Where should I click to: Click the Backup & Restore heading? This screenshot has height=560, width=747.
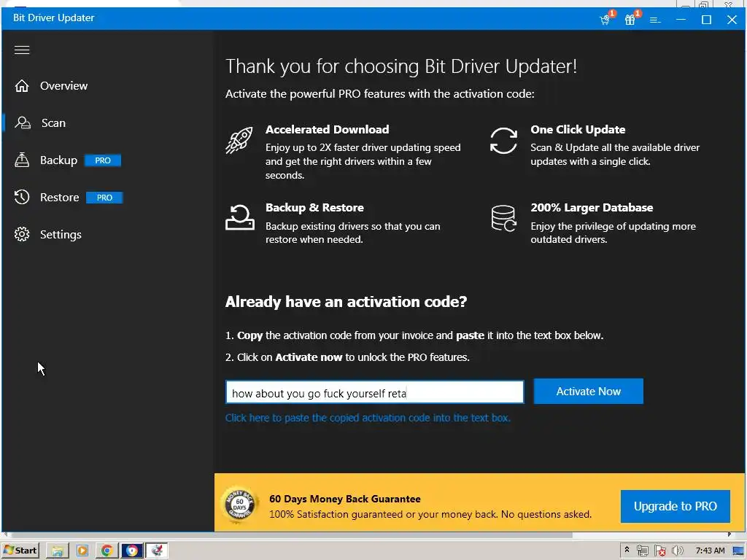pos(314,208)
